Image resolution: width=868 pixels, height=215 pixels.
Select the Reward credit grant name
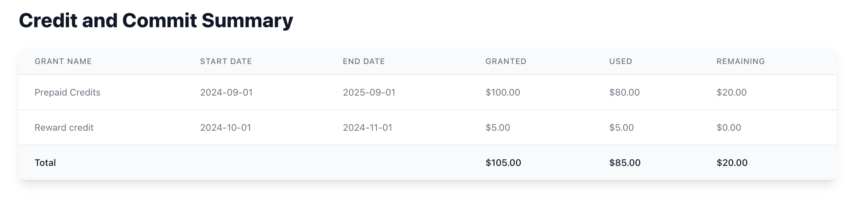[64, 128]
